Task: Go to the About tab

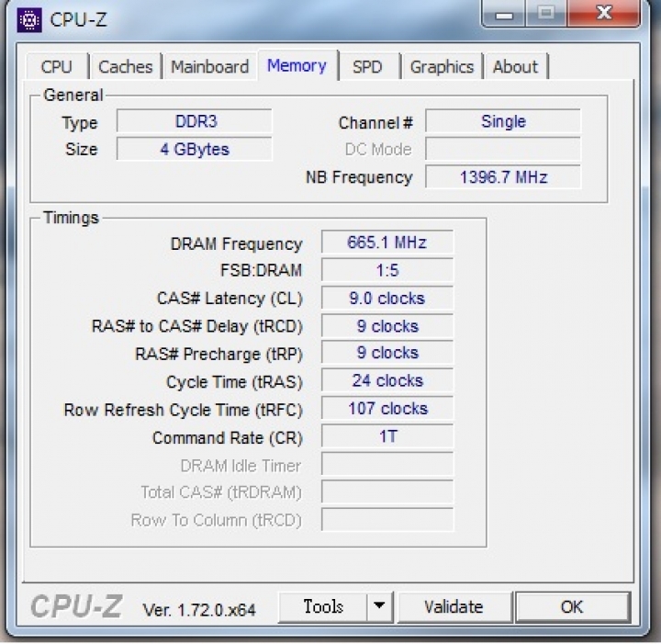Action: pyautogui.click(x=515, y=67)
